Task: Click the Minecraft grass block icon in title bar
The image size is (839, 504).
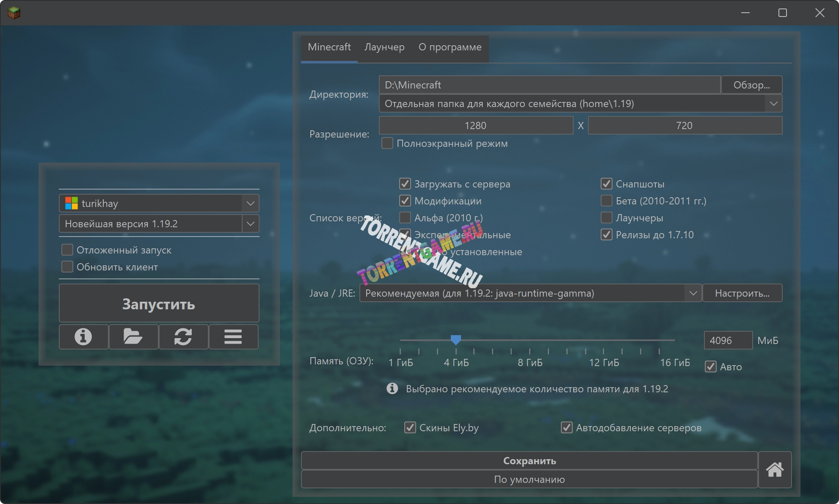Action: click(x=14, y=13)
